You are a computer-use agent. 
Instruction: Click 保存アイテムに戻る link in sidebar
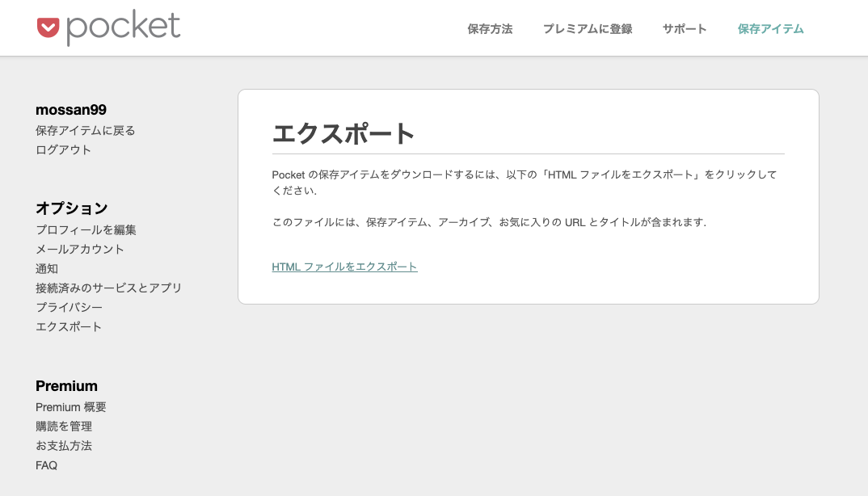tap(85, 131)
